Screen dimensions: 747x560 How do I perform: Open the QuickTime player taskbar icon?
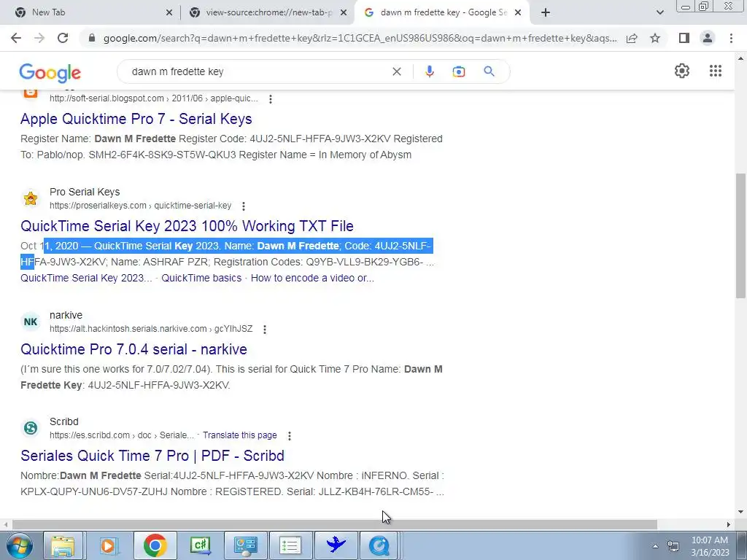point(379,545)
